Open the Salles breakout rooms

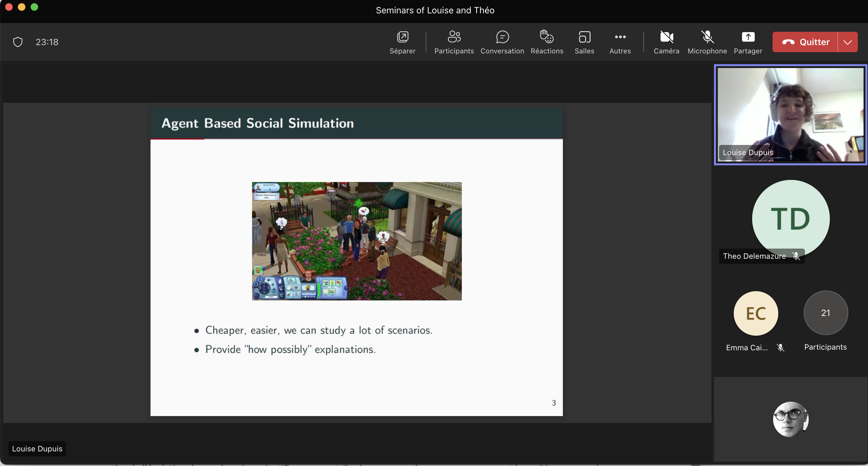[584, 42]
